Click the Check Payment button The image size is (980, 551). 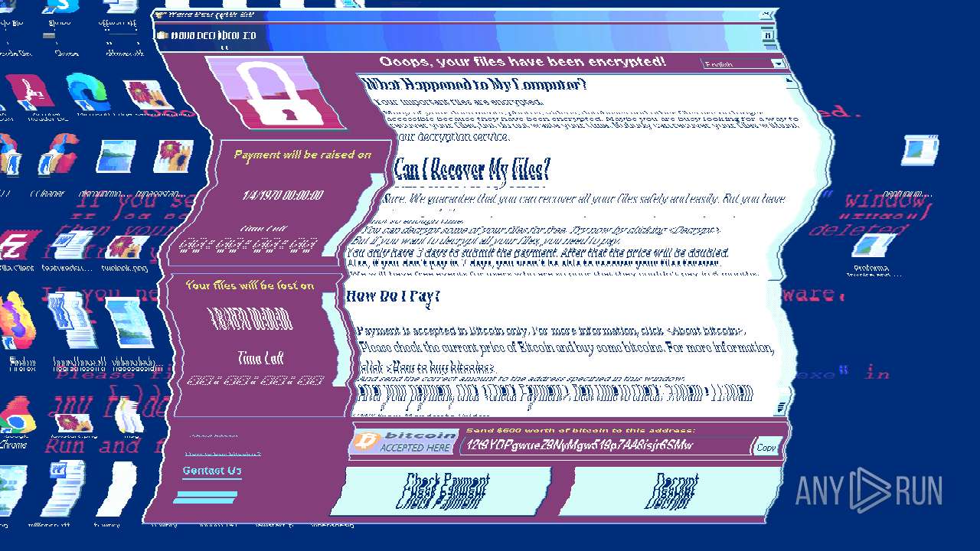click(441, 491)
